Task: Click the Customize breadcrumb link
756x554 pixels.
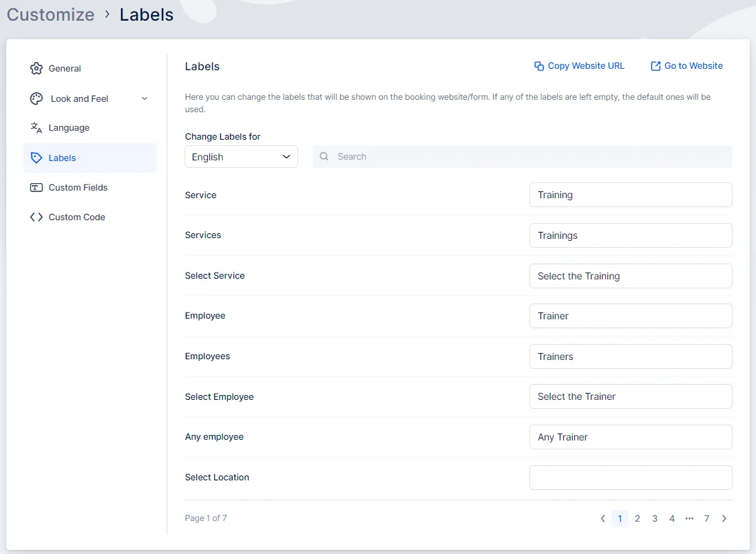Action: (51, 14)
